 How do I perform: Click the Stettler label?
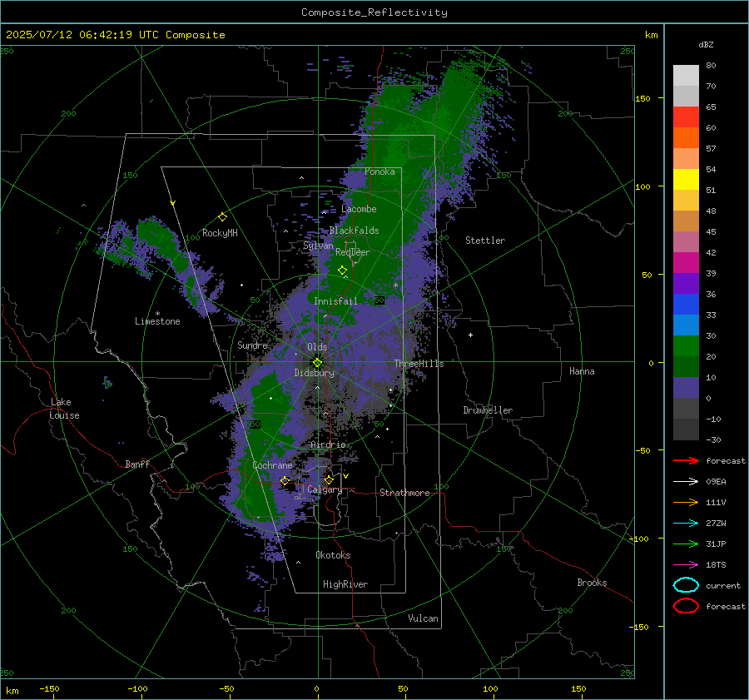click(485, 241)
